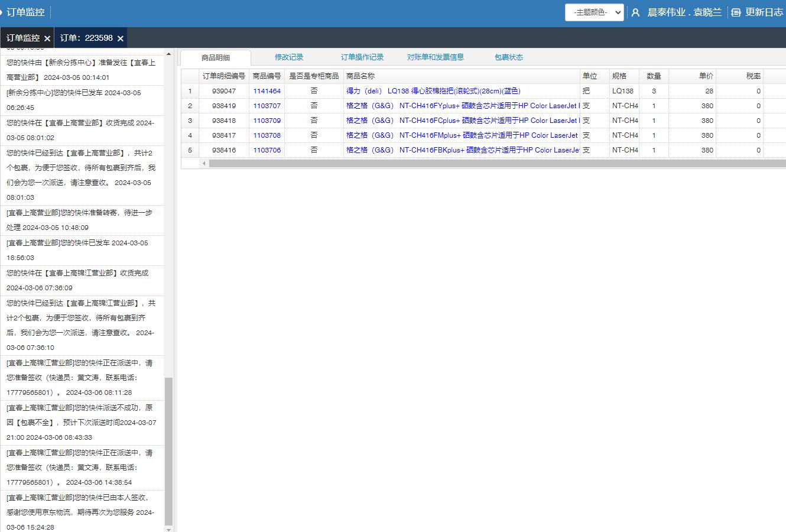Select the 商品明细 tab
The width and height of the screenshot is (786, 532).
[216, 57]
